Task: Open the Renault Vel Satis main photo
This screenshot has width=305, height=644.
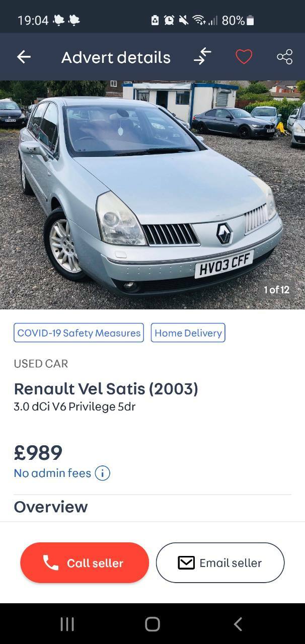Action: pyautogui.click(x=152, y=195)
